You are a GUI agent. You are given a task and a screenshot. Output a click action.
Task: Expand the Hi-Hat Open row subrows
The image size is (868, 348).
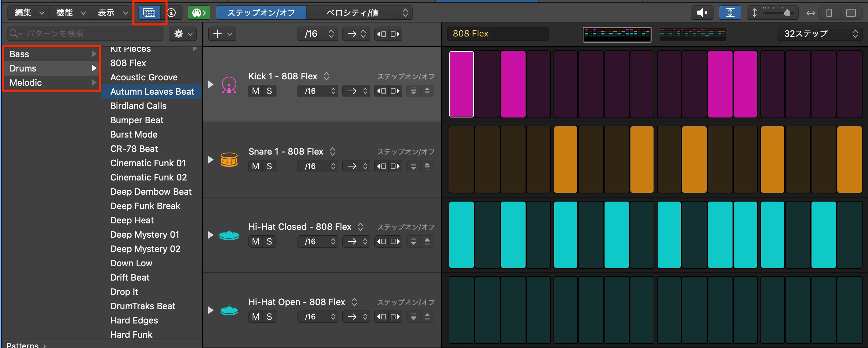click(211, 310)
